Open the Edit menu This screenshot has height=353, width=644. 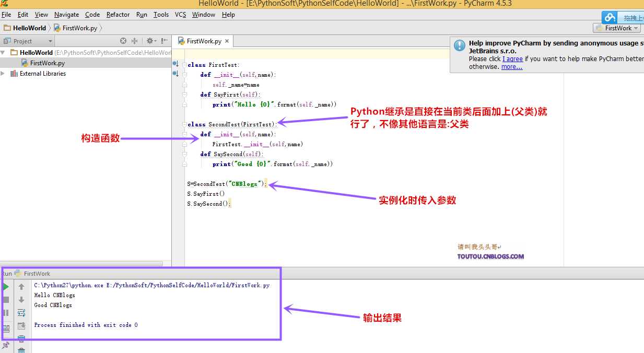pyautogui.click(x=22, y=15)
